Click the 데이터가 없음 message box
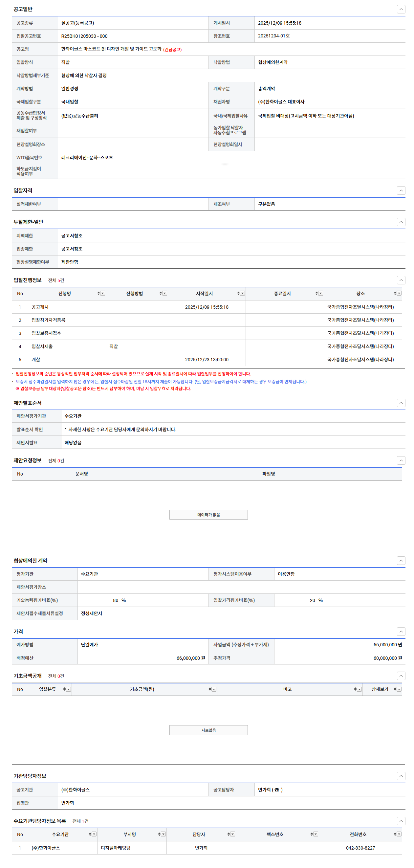Viewport: 414px width, 868px height. tap(208, 515)
